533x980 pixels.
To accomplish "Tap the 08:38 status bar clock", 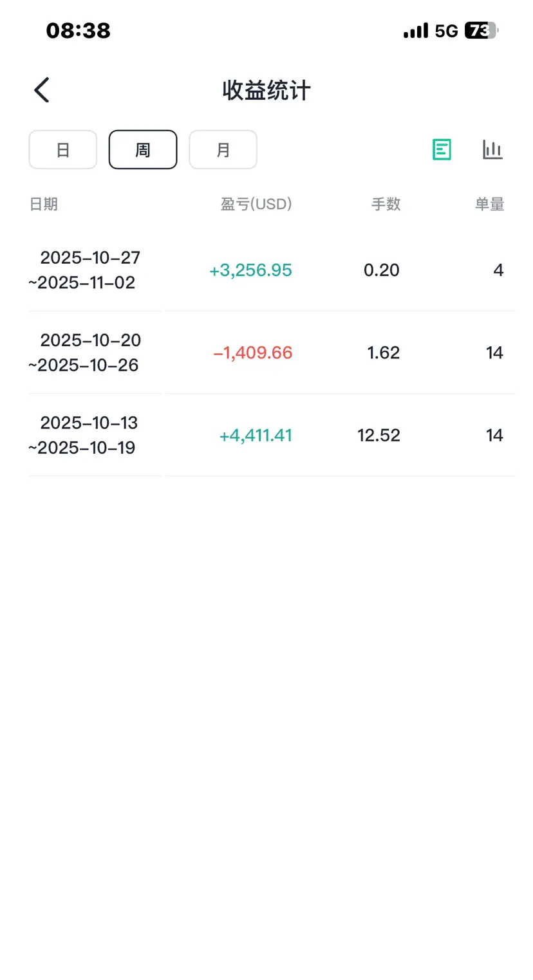I will (x=79, y=30).
